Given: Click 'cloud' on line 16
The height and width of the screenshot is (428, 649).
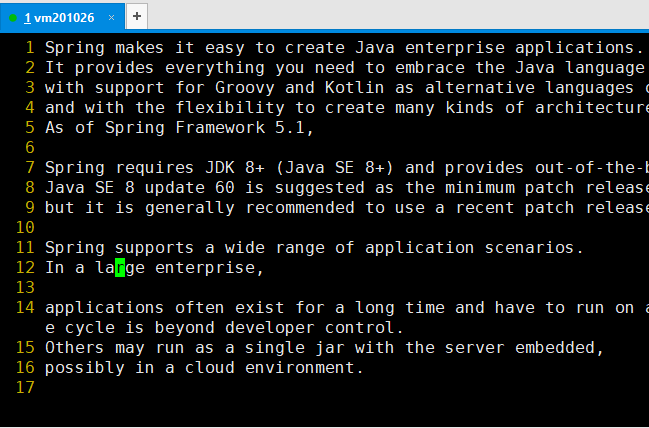Looking at the screenshot, I should click(210, 368).
